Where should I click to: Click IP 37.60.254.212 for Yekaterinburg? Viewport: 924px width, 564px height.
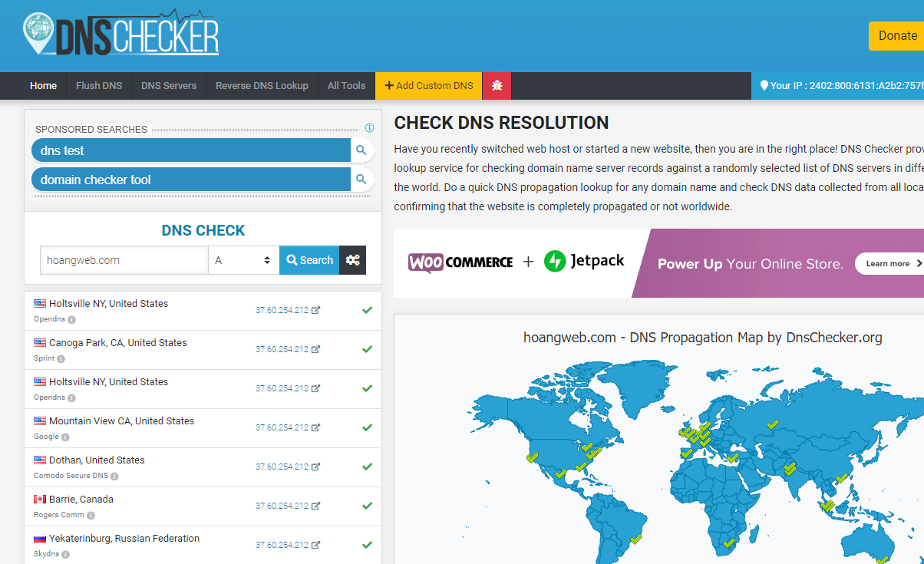(282, 545)
